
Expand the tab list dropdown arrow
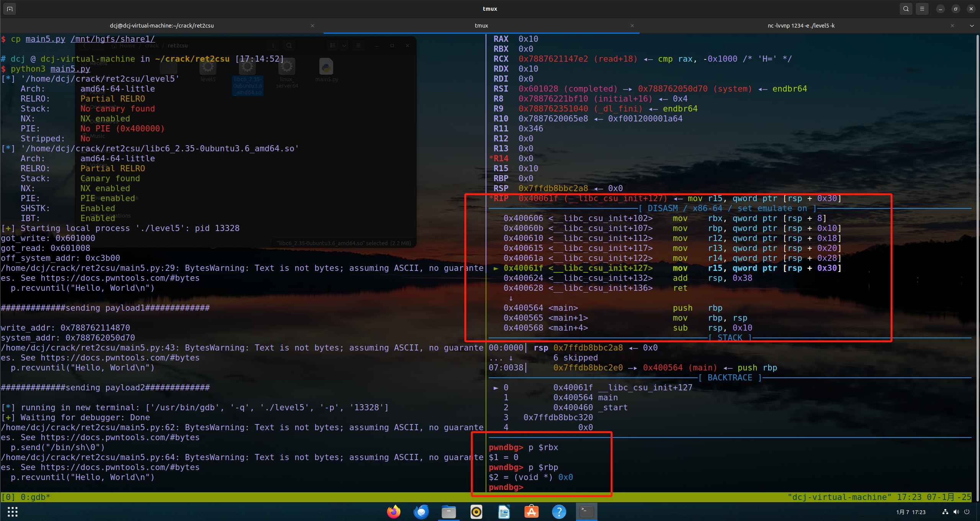click(972, 26)
